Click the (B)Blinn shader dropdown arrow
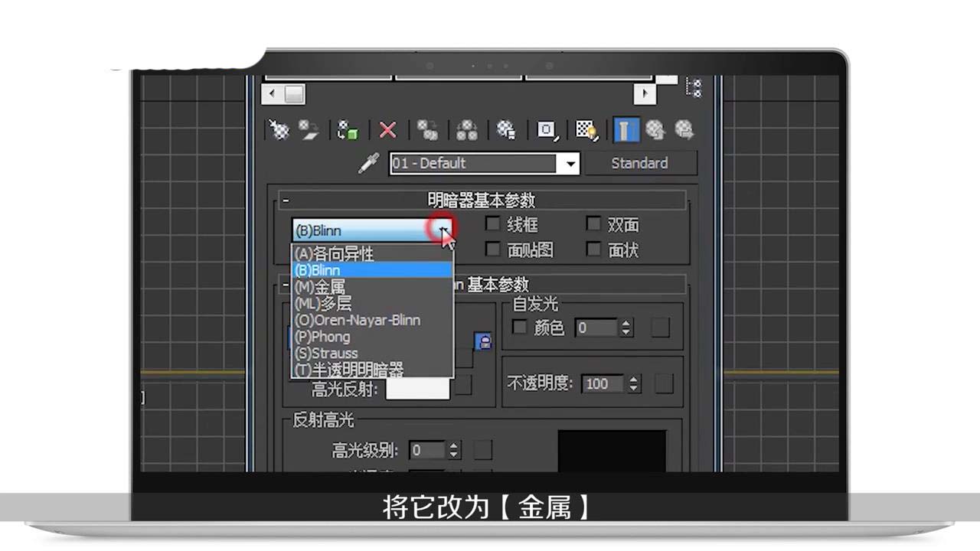Viewport: 980px width, 551px height. tap(444, 230)
